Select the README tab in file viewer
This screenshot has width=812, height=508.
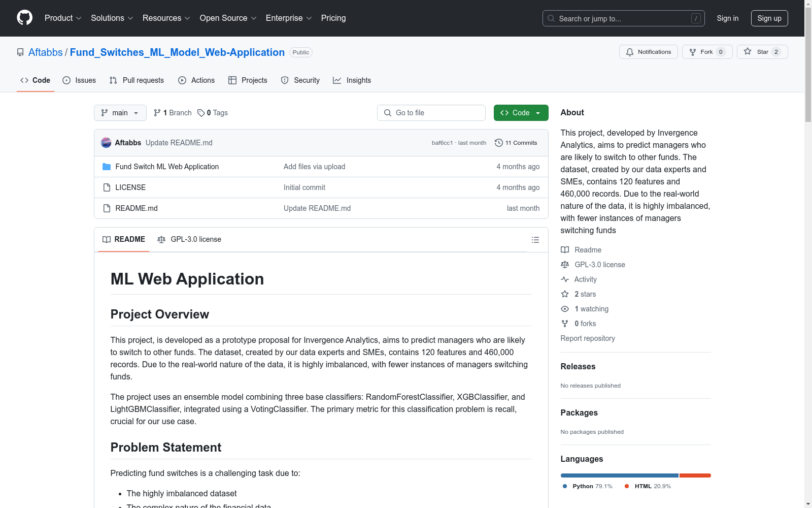pos(124,239)
